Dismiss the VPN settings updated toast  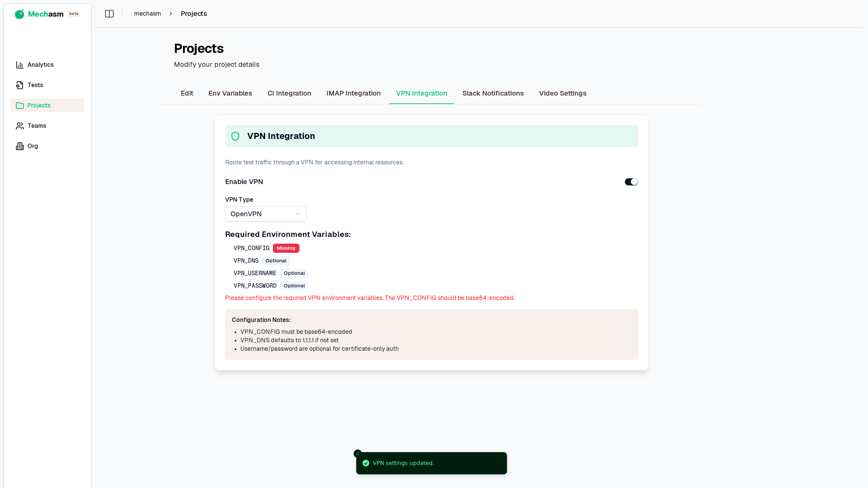tap(358, 453)
